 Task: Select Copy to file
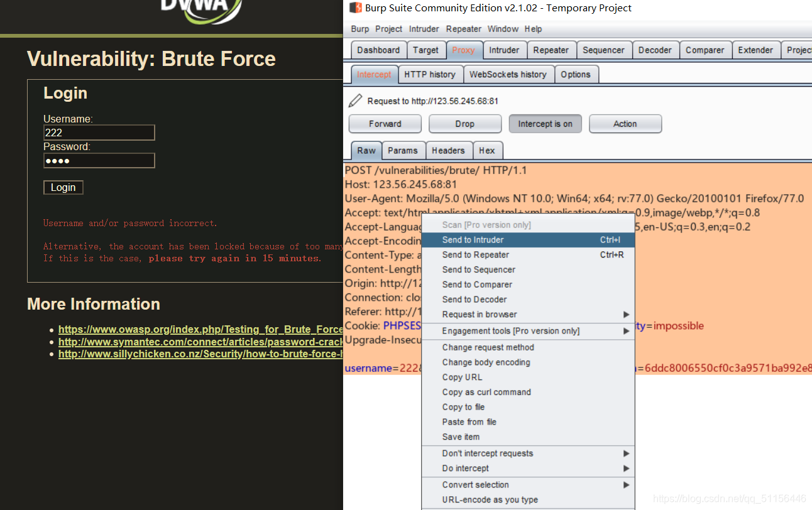click(528, 407)
